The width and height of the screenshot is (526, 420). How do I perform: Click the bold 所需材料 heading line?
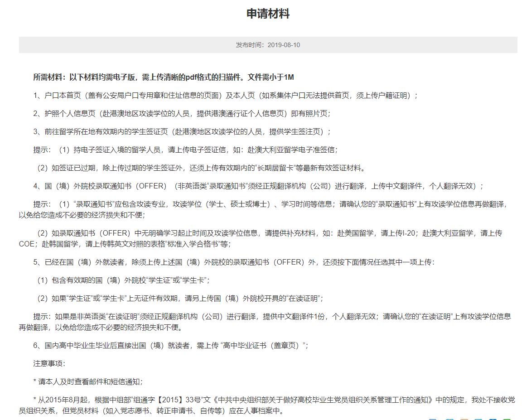tap(164, 77)
